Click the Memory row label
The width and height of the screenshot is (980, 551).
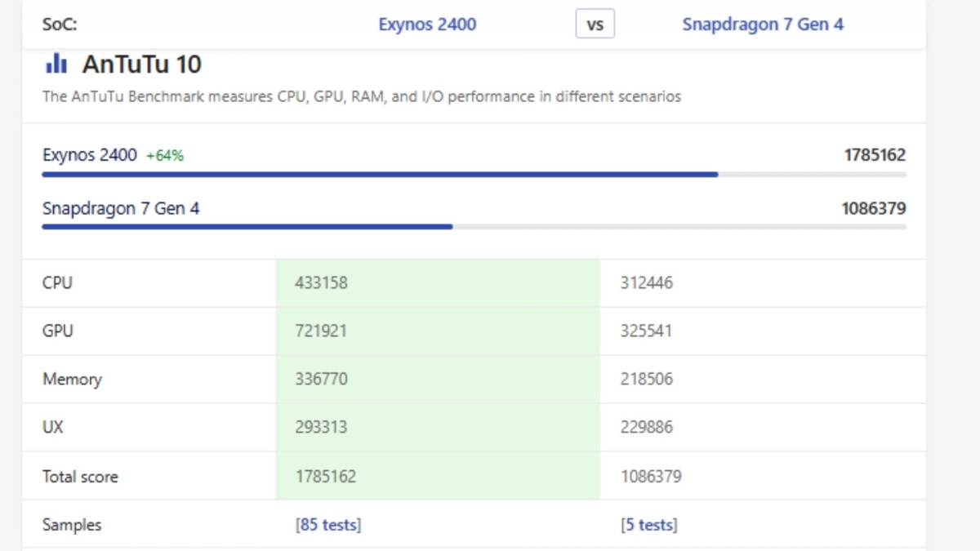point(72,380)
